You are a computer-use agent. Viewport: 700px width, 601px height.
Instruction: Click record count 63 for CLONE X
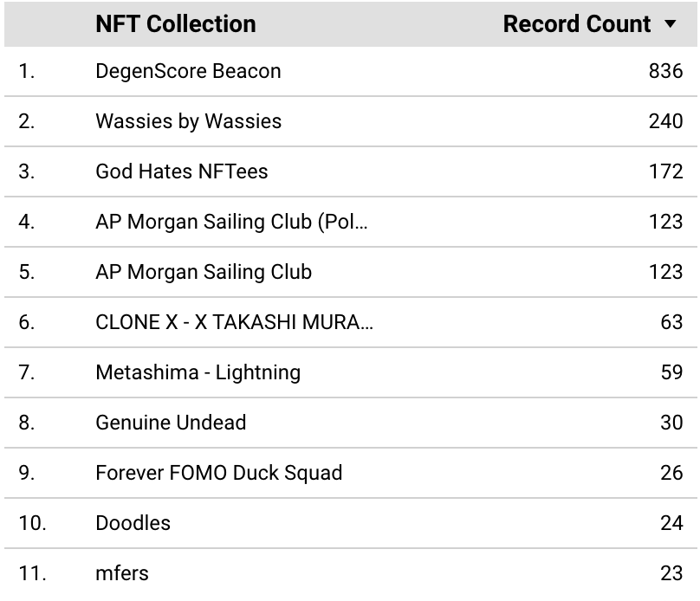[x=671, y=322]
